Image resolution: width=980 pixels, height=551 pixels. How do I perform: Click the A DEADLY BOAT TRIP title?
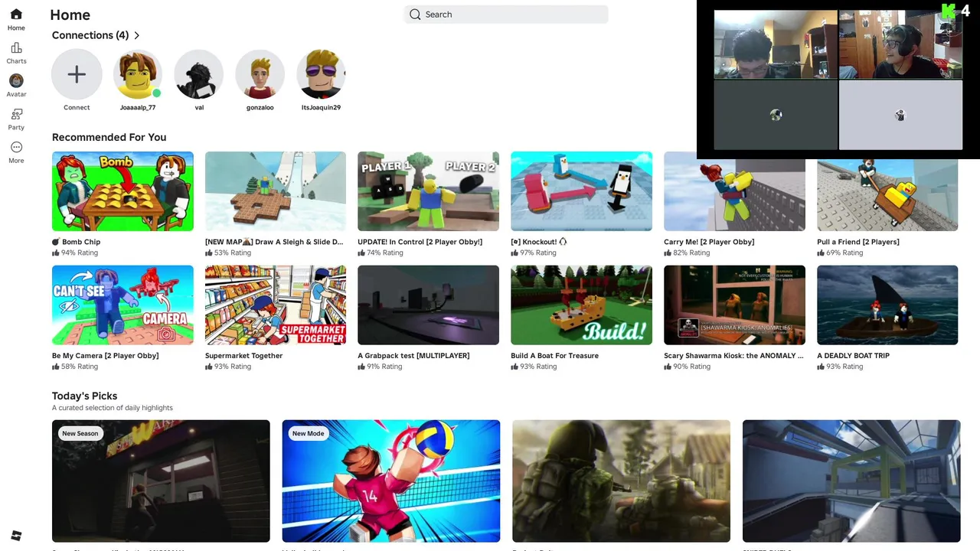click(x=853, y=356)
